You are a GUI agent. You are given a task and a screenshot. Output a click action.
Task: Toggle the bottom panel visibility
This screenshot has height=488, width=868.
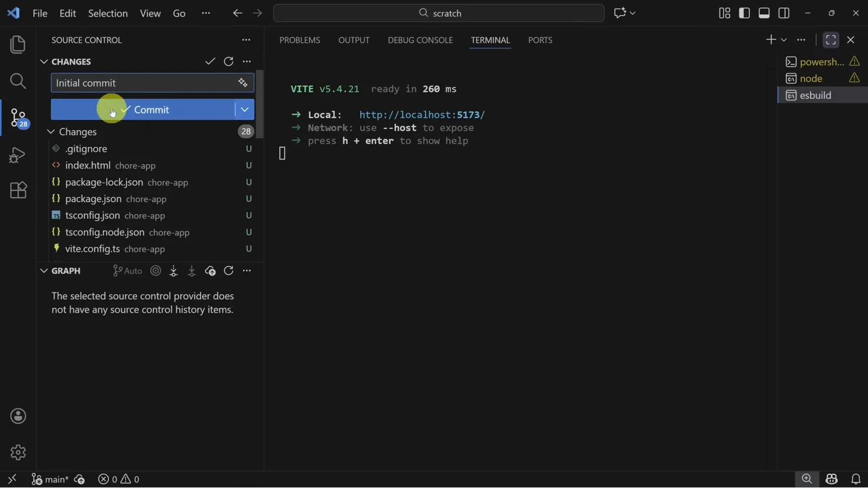(x=764, y=13)
